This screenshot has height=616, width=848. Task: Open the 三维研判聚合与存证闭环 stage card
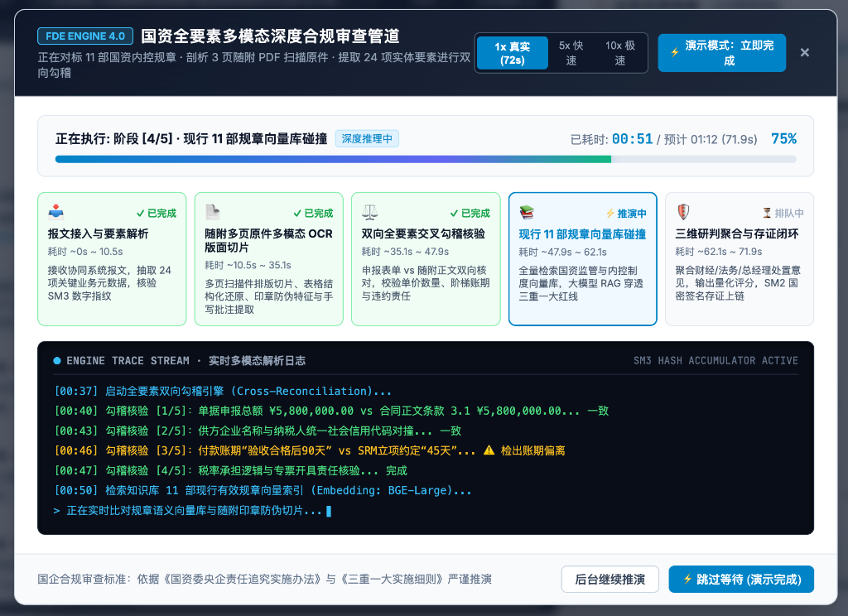[740, 259]
